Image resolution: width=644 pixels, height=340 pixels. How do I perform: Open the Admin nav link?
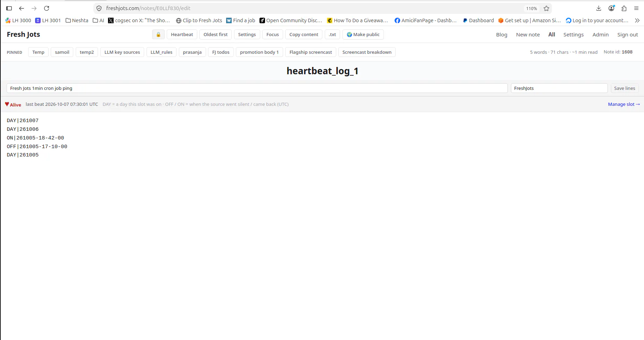point(600,34)
